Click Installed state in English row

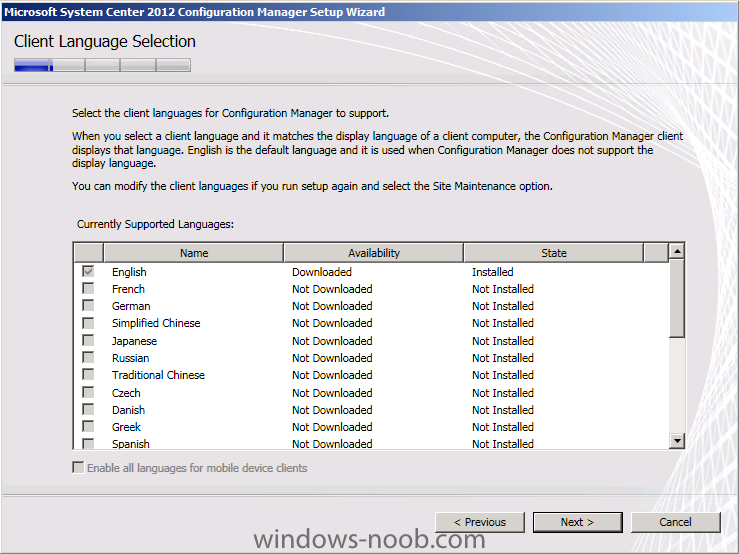(x=493, y=272)
